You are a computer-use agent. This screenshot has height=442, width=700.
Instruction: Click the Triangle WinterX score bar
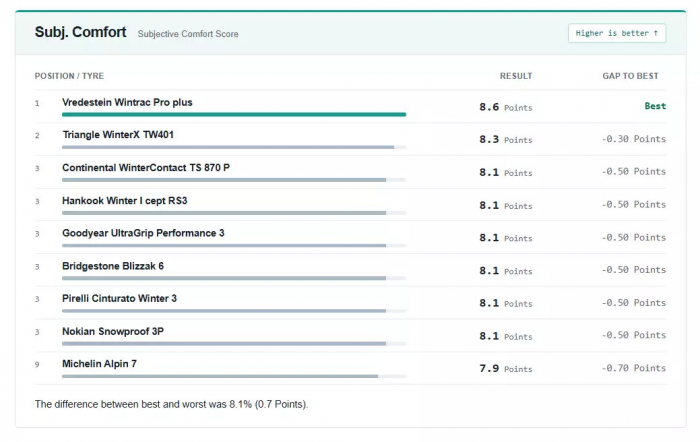[228, 147]
